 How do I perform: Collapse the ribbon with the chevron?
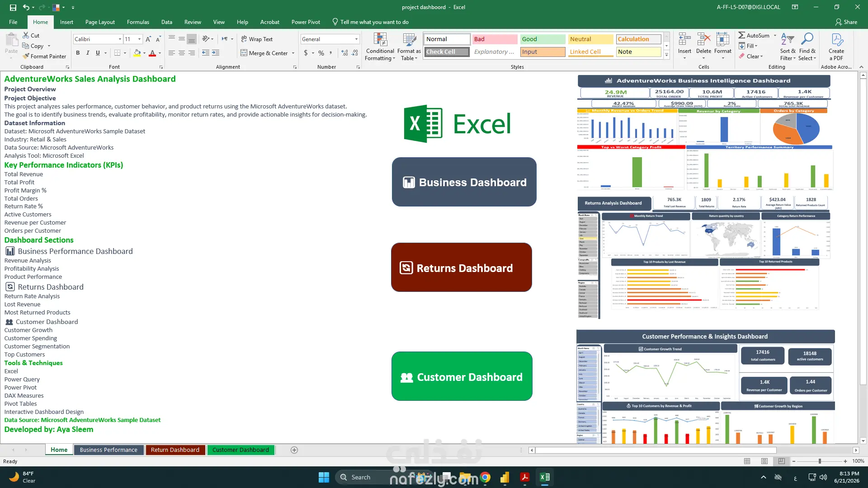861,67
